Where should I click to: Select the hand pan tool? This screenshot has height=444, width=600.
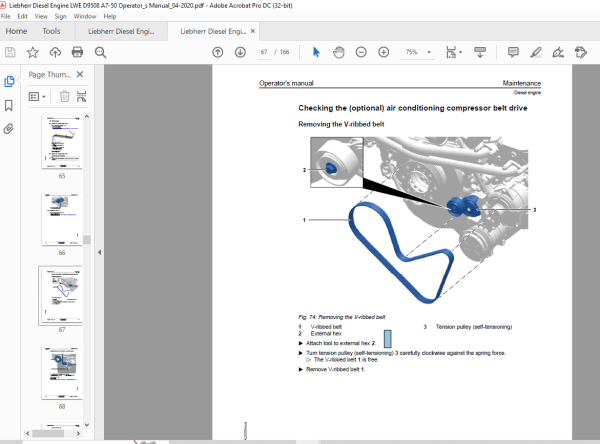(x=339, y=52)
